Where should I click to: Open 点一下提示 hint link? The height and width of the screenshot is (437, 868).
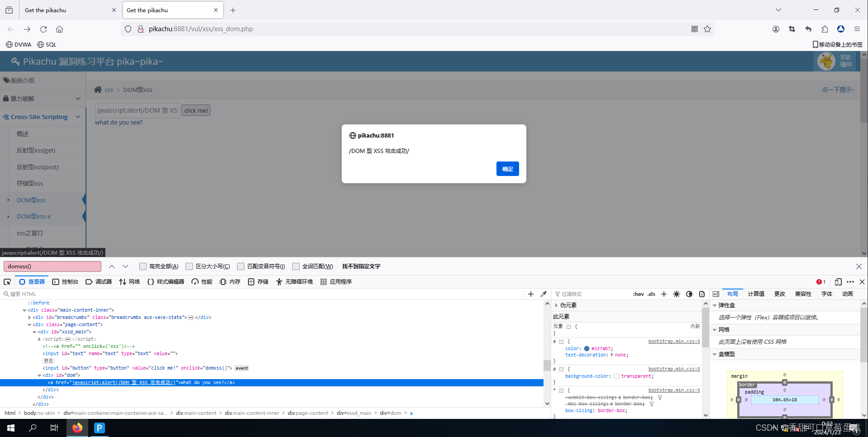point(838,90)
